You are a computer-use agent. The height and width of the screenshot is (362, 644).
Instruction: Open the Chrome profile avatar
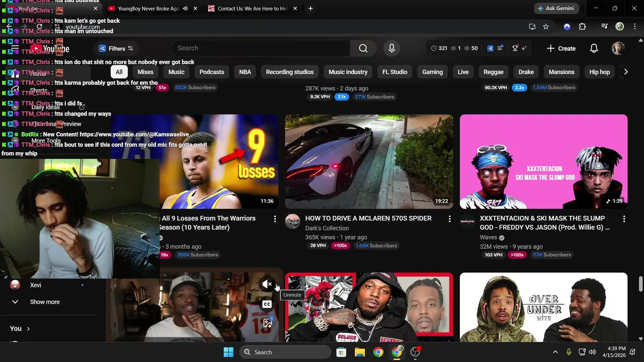pos(620,27)
